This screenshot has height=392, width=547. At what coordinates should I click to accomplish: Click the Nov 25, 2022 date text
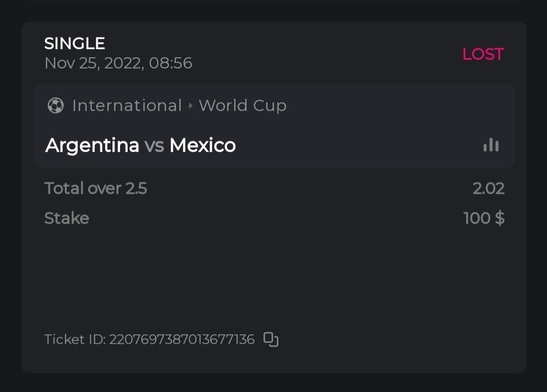(x=93, y=63)
